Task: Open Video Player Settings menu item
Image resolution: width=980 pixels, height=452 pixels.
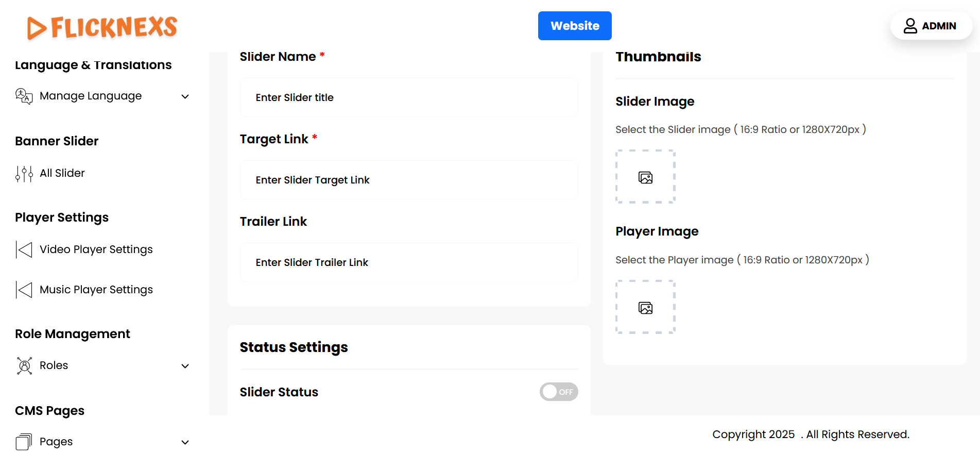Action: click(x=96, y=249)
